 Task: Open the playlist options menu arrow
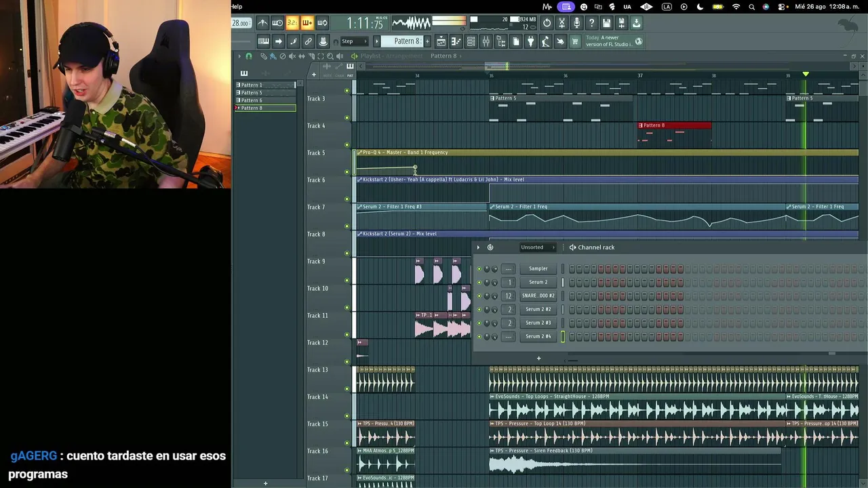239,56
